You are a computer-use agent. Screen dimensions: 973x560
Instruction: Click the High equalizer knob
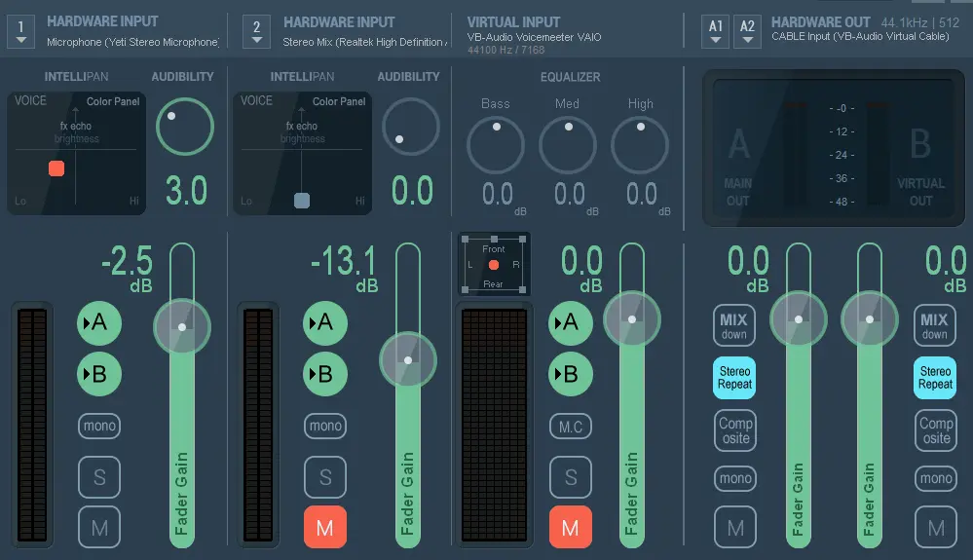640,144
